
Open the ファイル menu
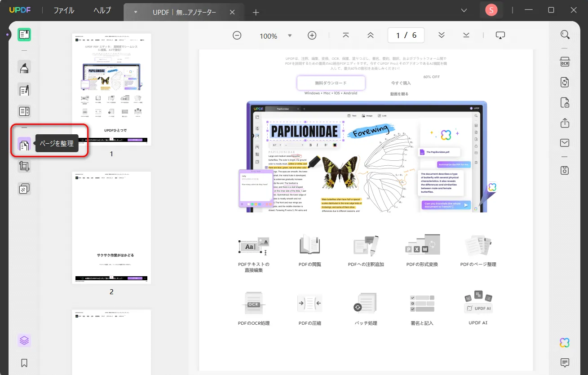[x=64, y=10]
